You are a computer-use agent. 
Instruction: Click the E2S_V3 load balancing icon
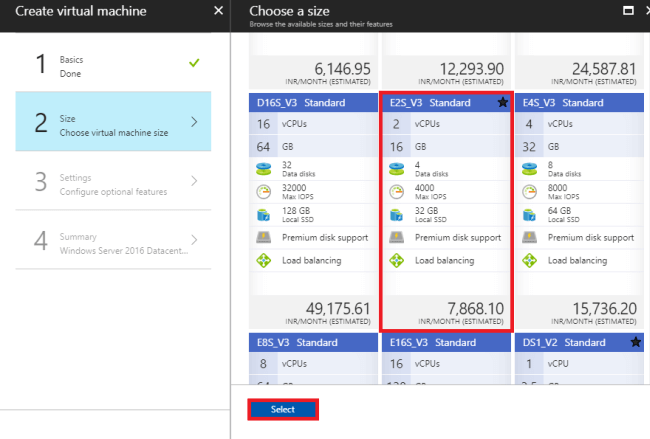tap(396, 261)
